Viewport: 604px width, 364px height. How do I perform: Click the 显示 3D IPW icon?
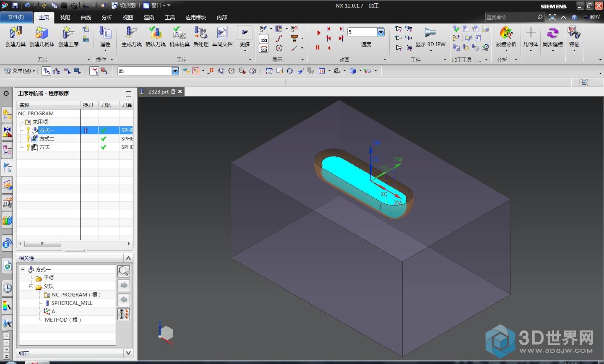[x=430, y=33]
